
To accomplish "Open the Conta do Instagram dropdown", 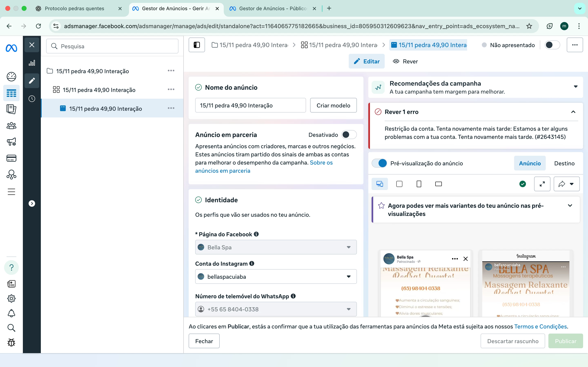I will point(276,276).
